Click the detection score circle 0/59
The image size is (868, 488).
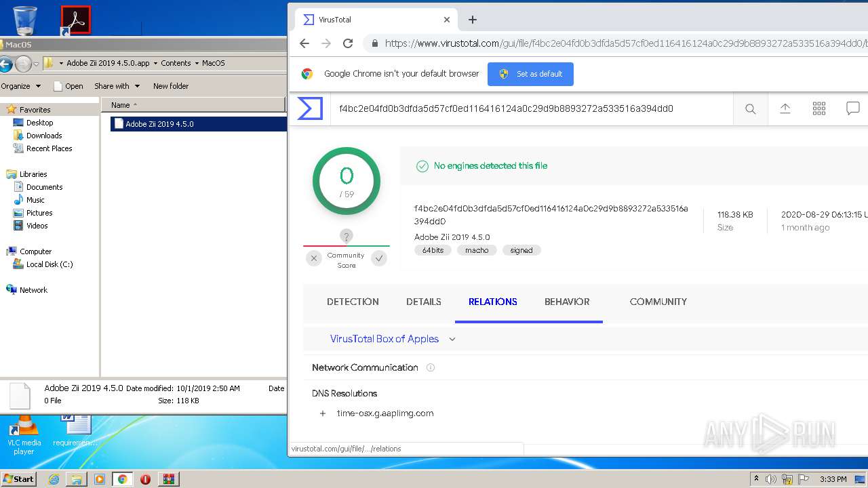(347, 181)
